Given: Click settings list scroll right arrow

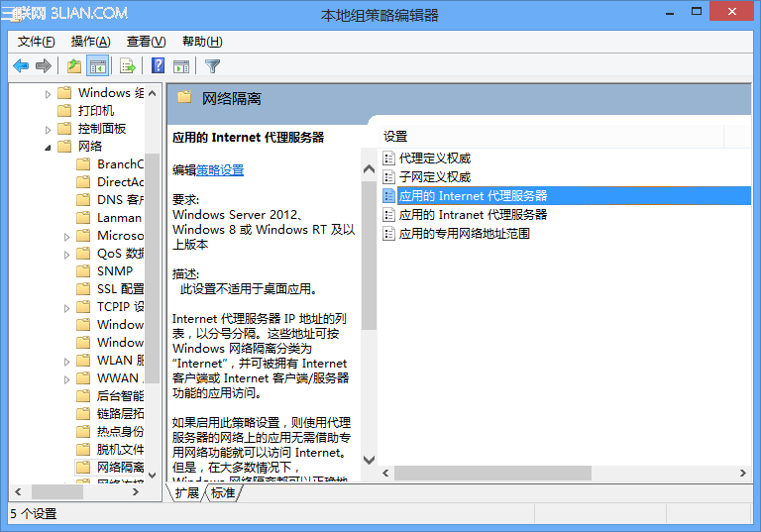Looking at the screenshot, I should [742, 473].
